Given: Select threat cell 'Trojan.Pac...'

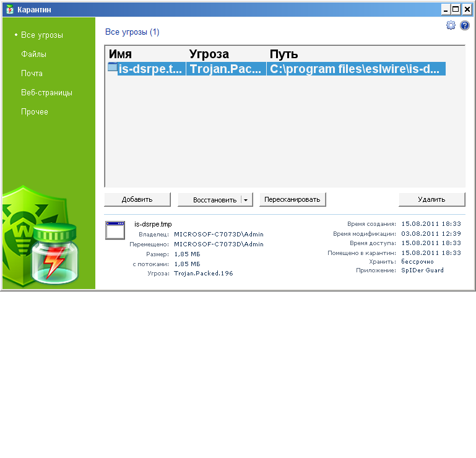Looking at the screenshot, I should 226,69.
